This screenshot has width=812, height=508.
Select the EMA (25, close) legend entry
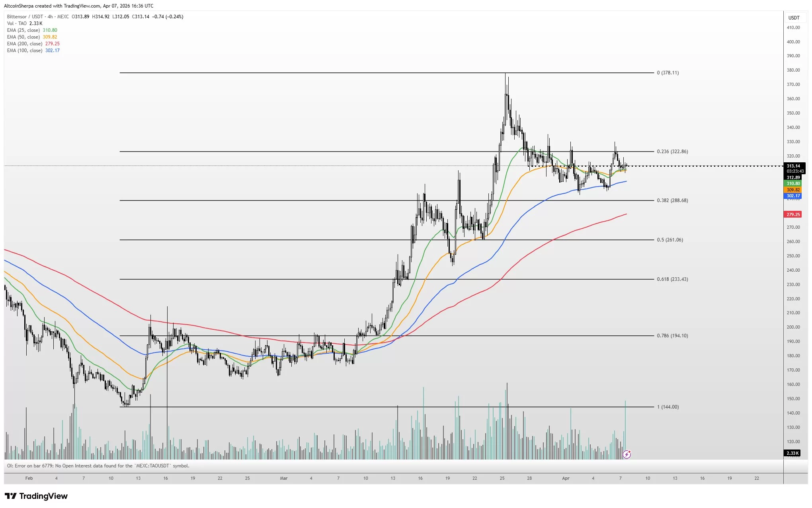[23, 30]
